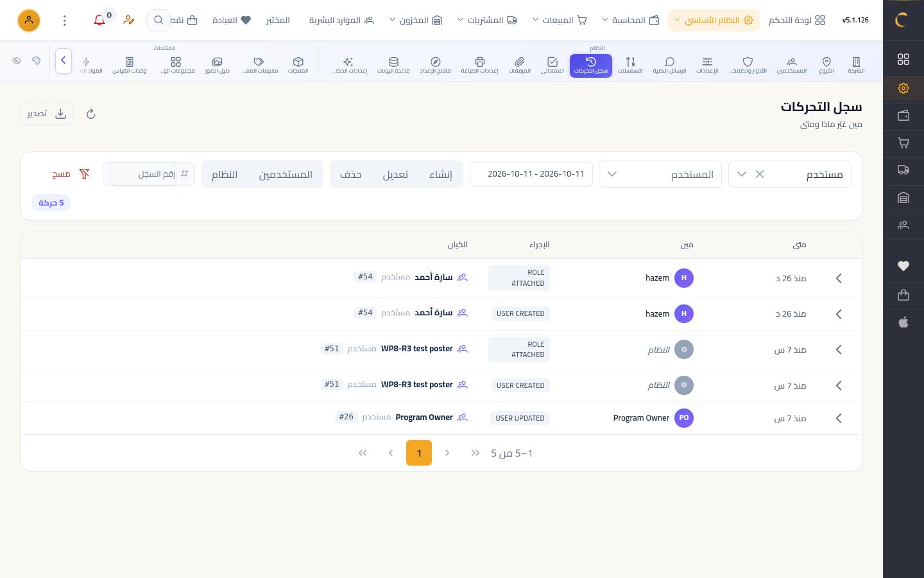This screenshot has width=924, height=578.
Task: Expand hazem's USER CREATED log row
Action: pyautogui.click(x=839, y=314)
